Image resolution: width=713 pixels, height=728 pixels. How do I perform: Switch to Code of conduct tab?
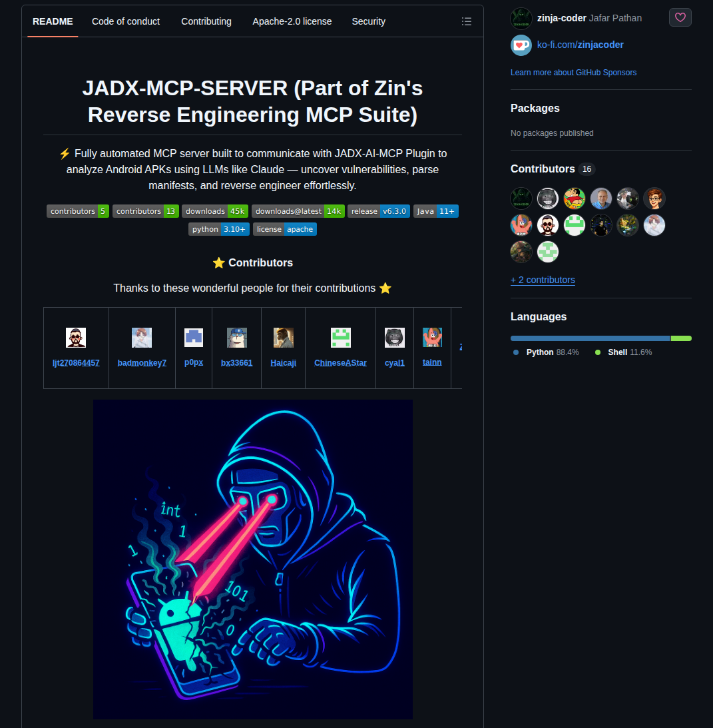[x=126, y=21]
